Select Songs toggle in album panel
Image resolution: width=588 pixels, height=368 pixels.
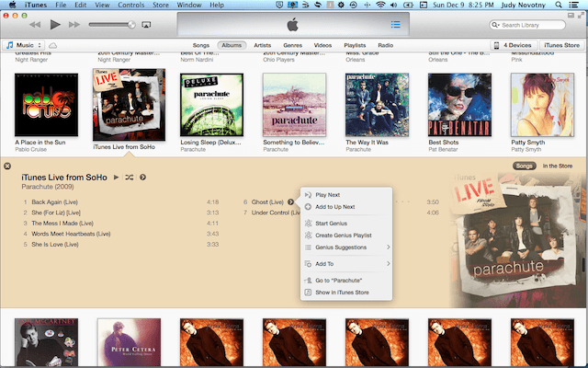[524, 166]
